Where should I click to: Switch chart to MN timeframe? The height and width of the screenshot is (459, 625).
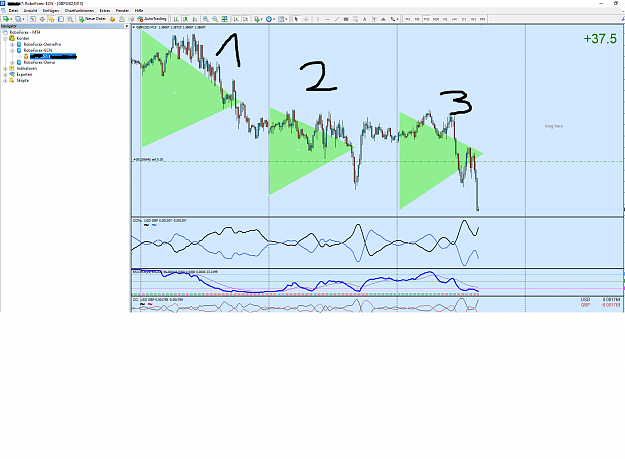[x=482, y=19]
